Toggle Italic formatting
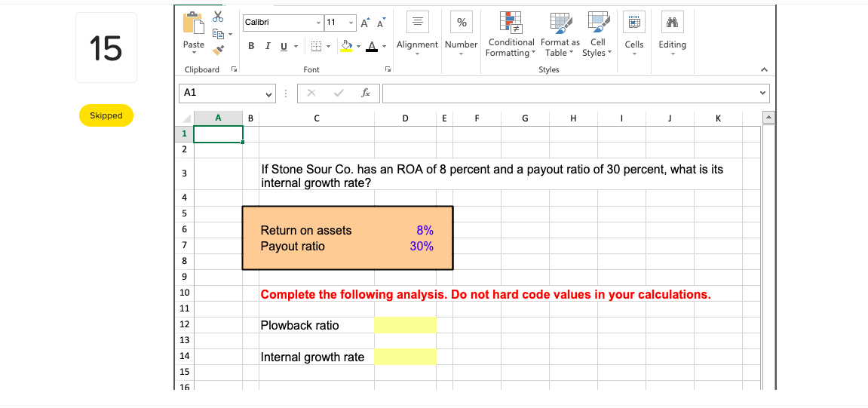 click(268, 45)
